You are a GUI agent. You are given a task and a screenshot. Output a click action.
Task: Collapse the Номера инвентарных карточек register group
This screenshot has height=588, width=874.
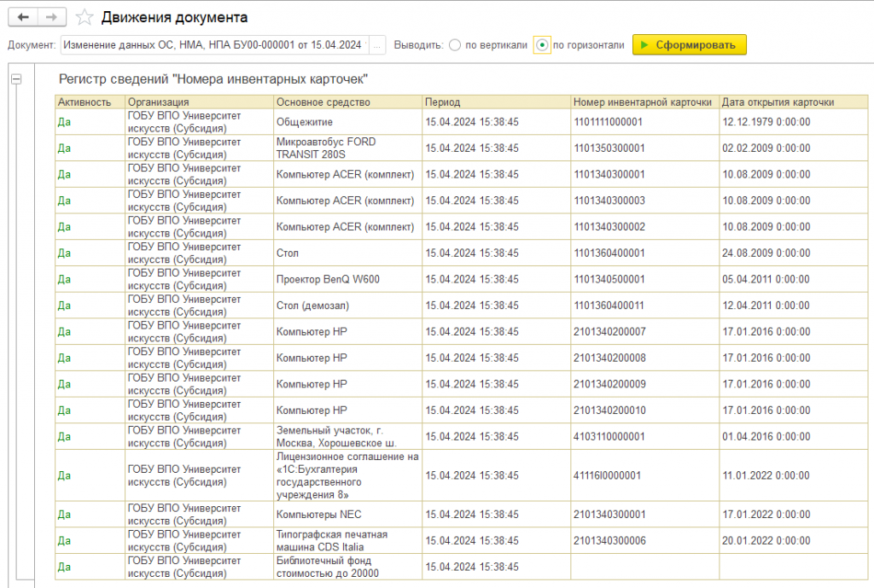coord(17,79)
